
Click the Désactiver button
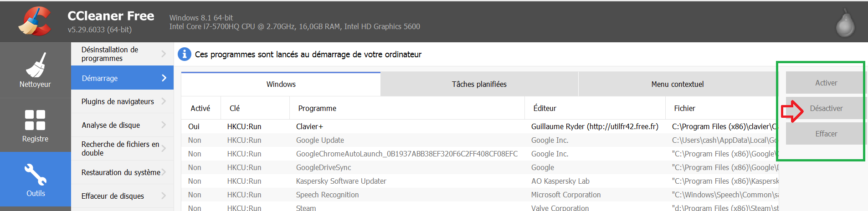tap(825, 108)
